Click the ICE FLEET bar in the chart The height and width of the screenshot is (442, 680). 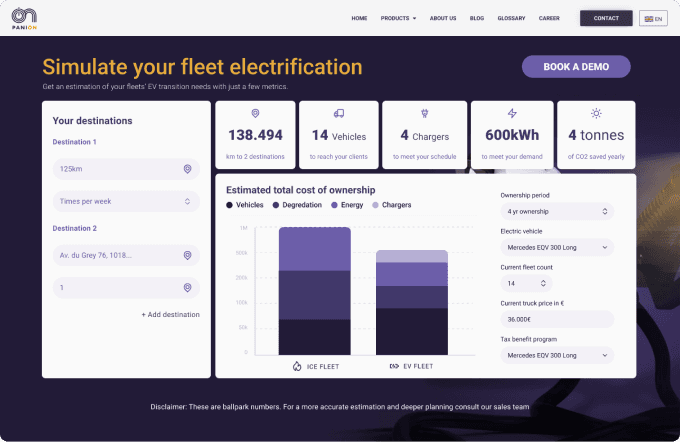coord(314,291)
